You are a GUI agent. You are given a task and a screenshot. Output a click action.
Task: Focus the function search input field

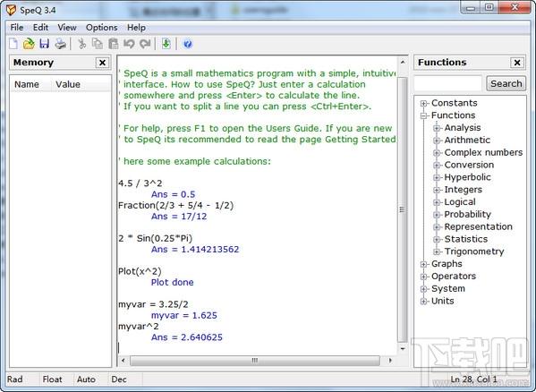pyautogui.click(x=447, y=84)
